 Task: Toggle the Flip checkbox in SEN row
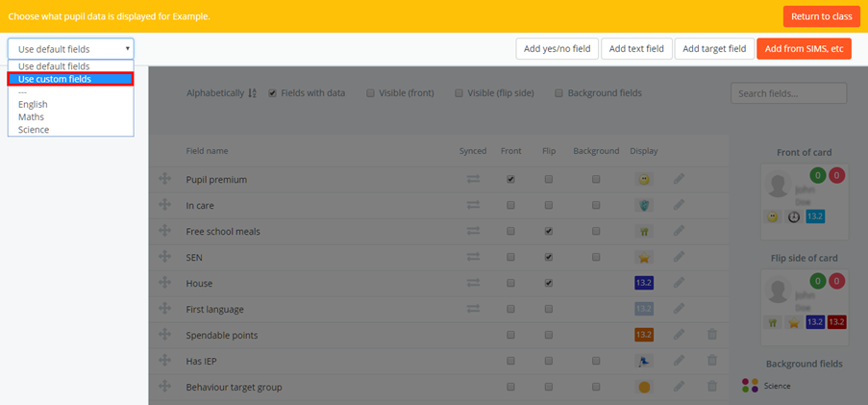pyautogui.click(x=549, y=257)
